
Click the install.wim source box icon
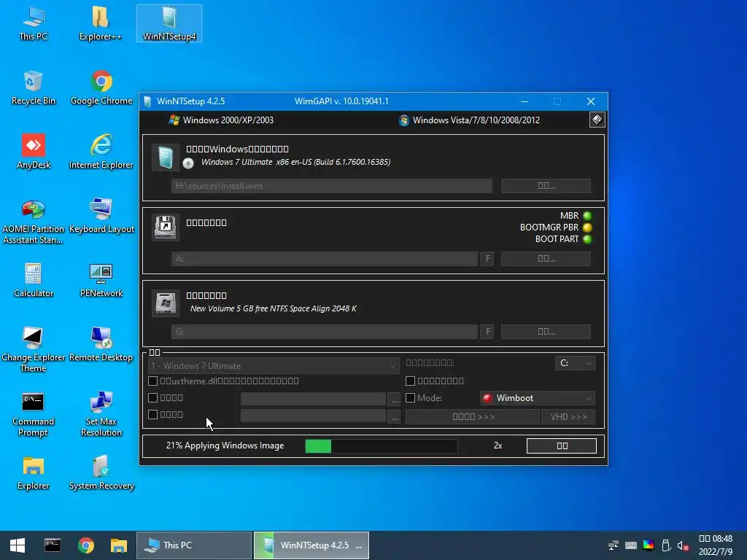coord(166,157)
